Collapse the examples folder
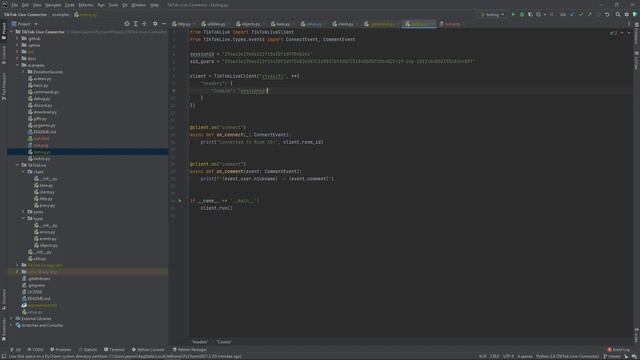This screenshot has height=360, width=640. [x=18, y=65]
